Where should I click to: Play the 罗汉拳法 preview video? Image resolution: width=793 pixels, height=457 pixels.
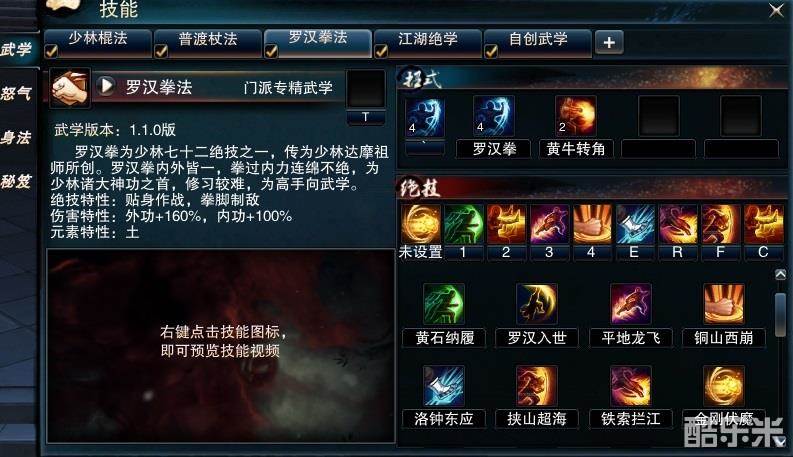click(106, 86)
